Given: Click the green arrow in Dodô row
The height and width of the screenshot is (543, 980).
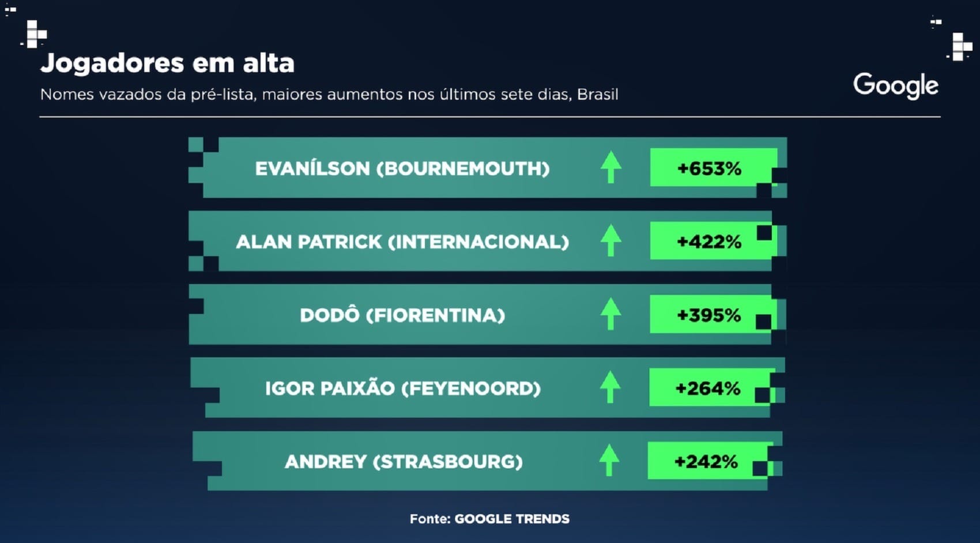Looking at the screenshot, I should click(x=610, y=314).
